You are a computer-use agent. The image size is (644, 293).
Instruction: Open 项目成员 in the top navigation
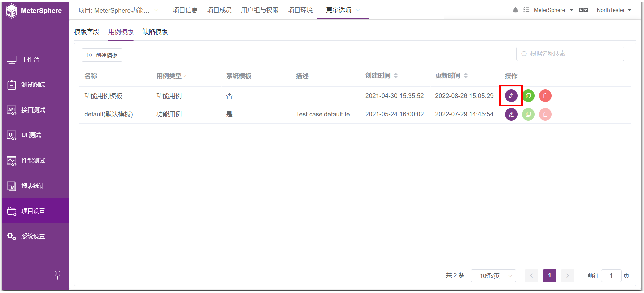coord(219,10)
